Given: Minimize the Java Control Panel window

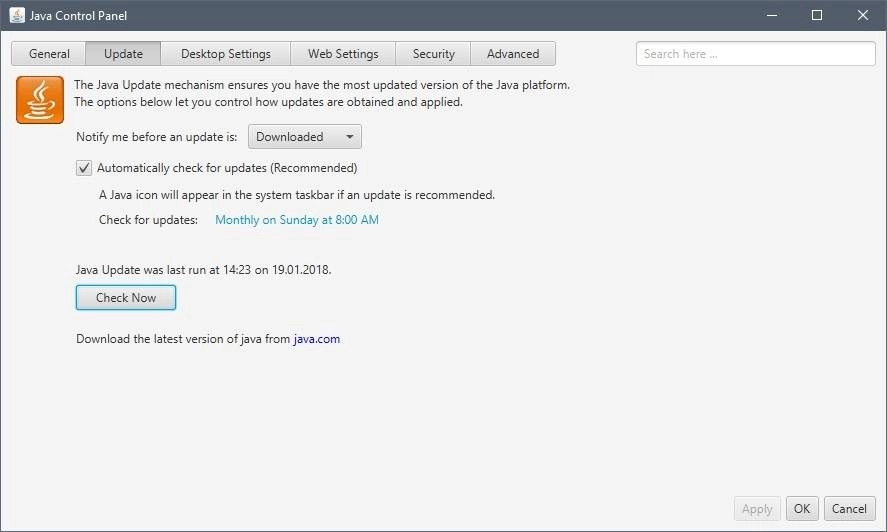Looking at the screenshot, I should coord(772,15).
